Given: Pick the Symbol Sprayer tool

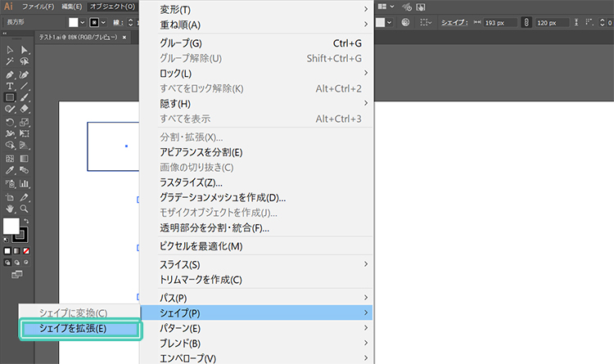Looking at the screenshot, I should click(10, 183).
